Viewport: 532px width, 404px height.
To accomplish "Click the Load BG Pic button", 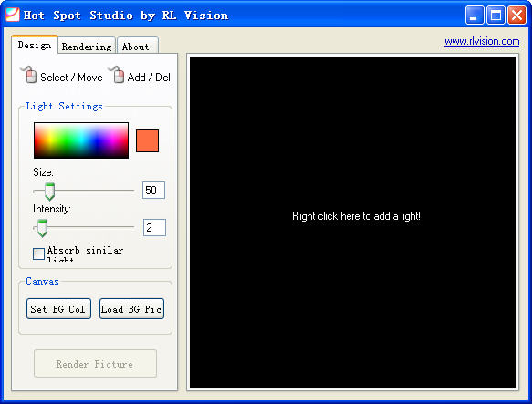I will [x=131, y=308].
